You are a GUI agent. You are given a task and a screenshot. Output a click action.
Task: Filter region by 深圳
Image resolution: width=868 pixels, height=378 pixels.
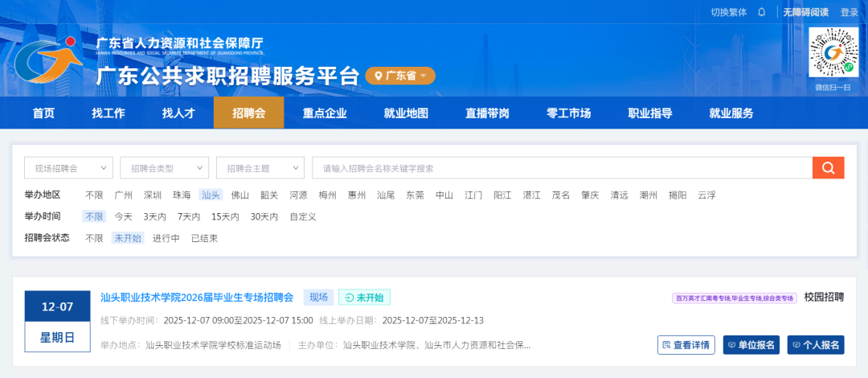click(153, 195)
